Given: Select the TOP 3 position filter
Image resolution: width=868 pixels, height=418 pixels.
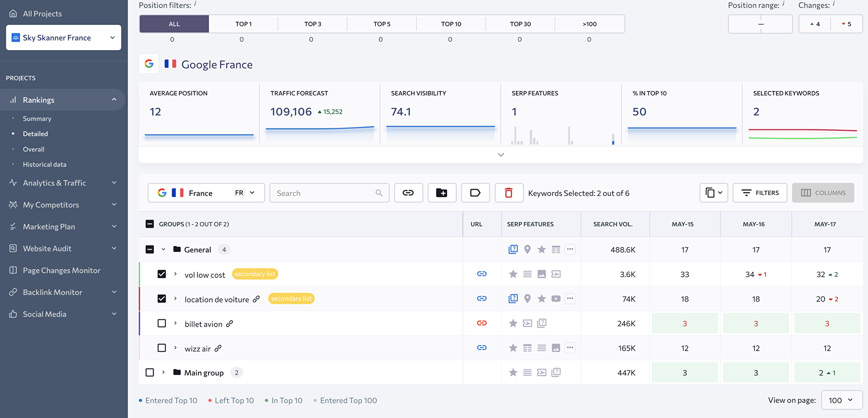Looking at the screenshot, I should coord(312,24).
